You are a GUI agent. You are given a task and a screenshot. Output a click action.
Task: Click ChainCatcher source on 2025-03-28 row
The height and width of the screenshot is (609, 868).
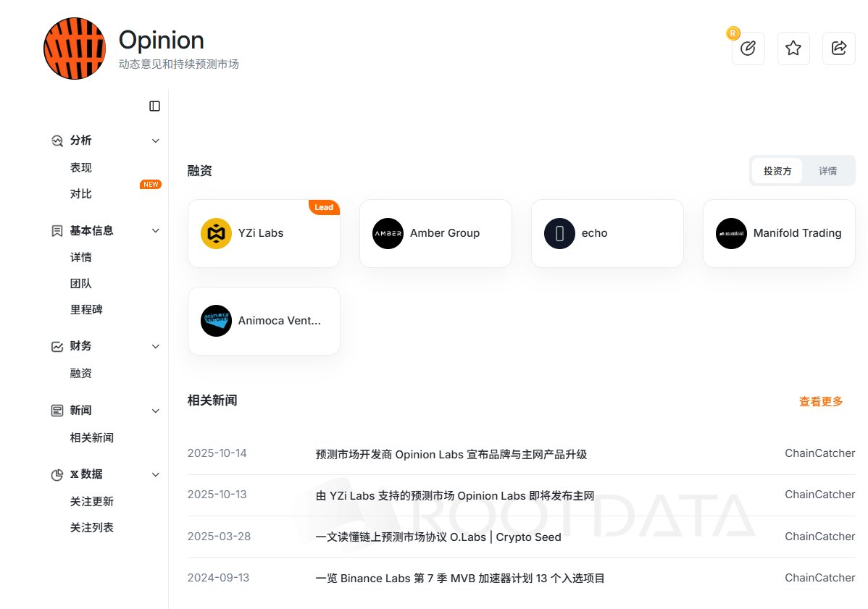tap(820, 536)
